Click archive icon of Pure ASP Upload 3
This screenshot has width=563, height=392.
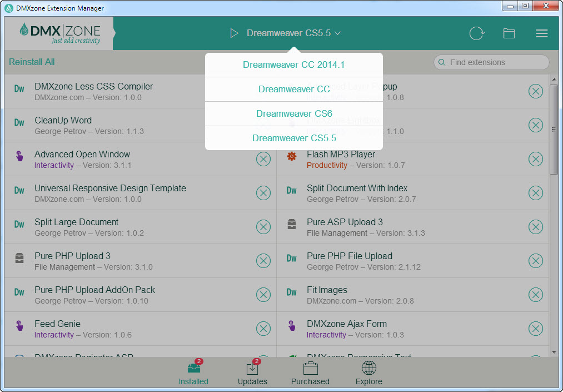(x=292, y=224)
